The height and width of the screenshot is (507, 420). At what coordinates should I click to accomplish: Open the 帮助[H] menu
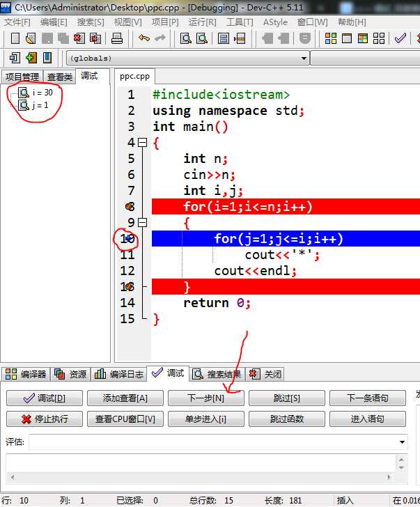coord(352,22)
